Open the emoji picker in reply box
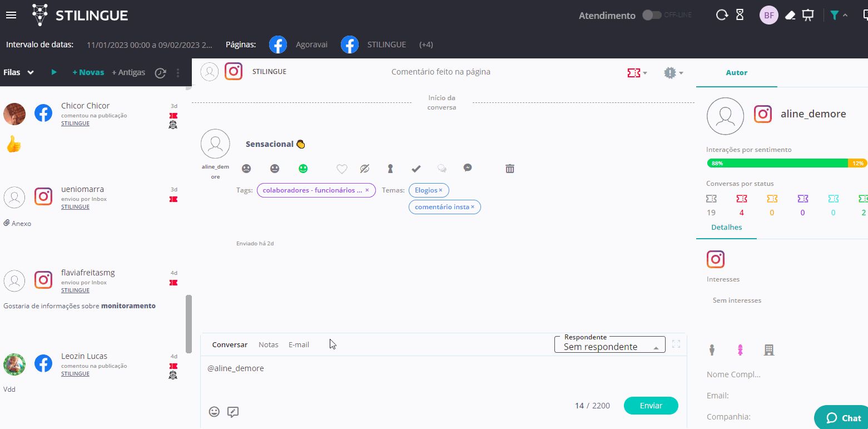Viewport: 868px width, 429px height. pos(214,412)
